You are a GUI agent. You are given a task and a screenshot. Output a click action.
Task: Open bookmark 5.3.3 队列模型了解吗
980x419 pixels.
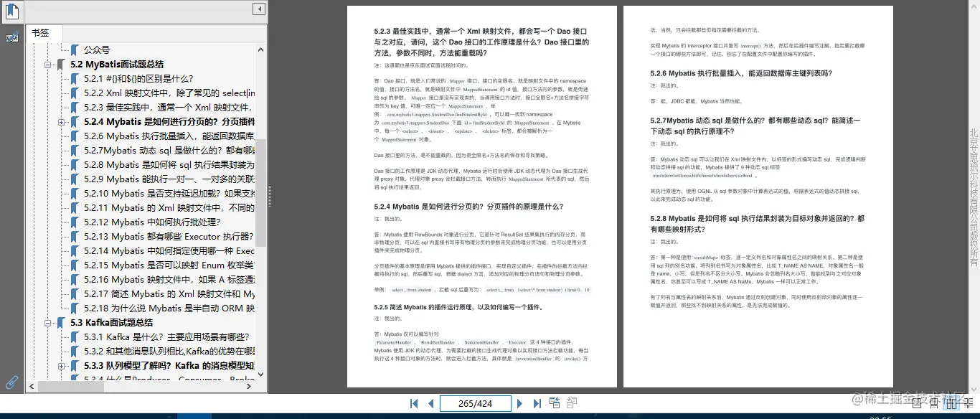click(x=169, y=366)
